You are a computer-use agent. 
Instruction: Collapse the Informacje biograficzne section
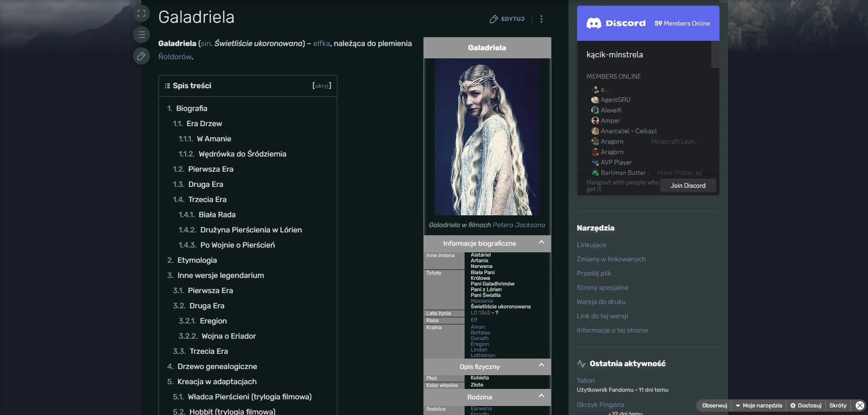coord(541,242)
